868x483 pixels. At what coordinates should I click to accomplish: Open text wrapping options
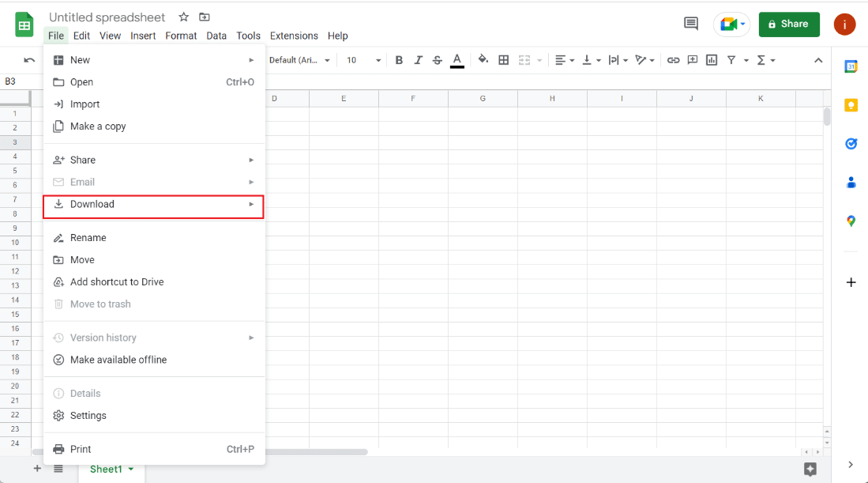click(618, 60)
